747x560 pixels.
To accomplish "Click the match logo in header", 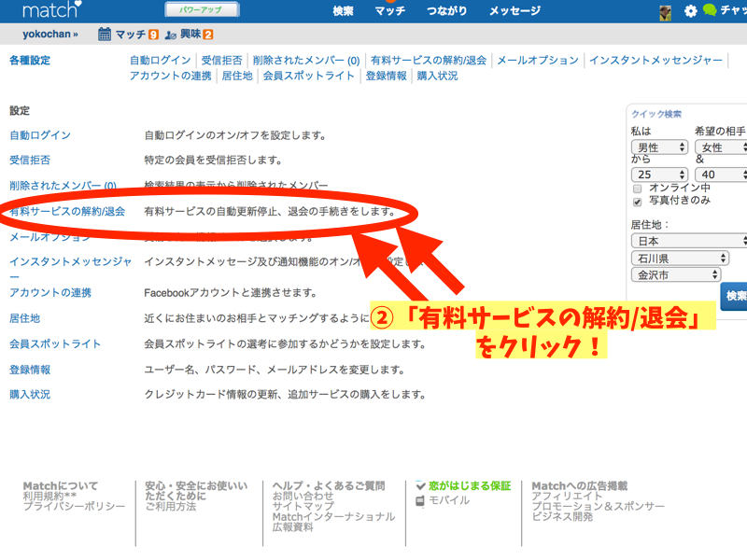I will [52, 9].
